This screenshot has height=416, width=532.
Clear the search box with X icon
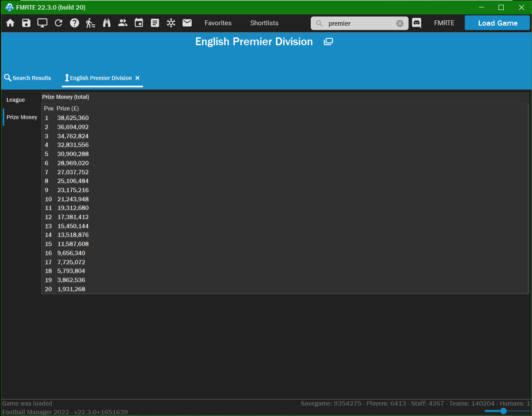(400, 23)
